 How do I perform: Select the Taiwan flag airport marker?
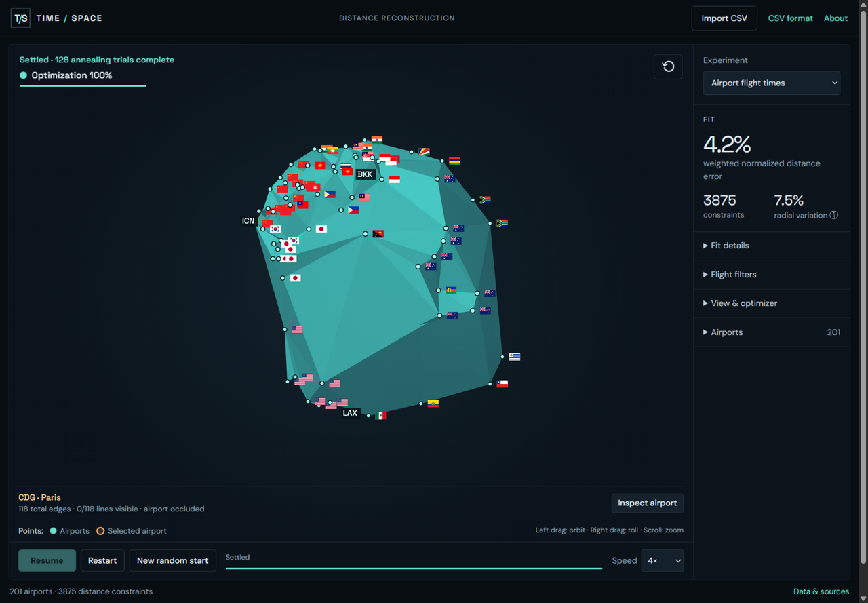(x=302, y=205)
